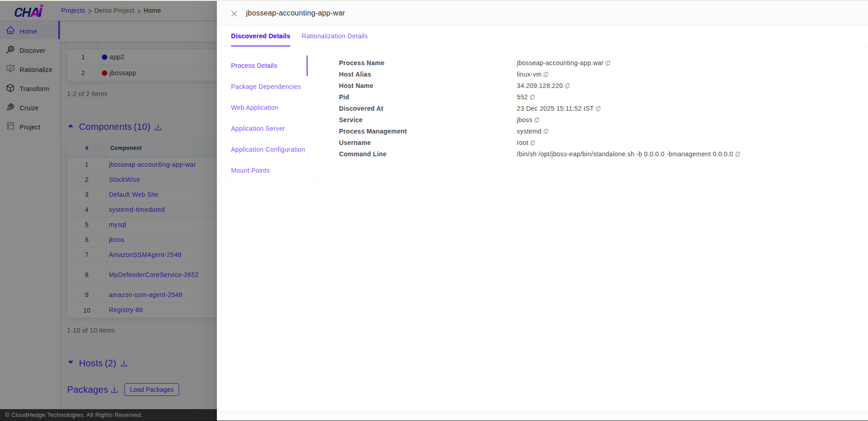Click the Packages section heading
The width and height of the screenshot is (868, 421).
(x=87, y=390)
